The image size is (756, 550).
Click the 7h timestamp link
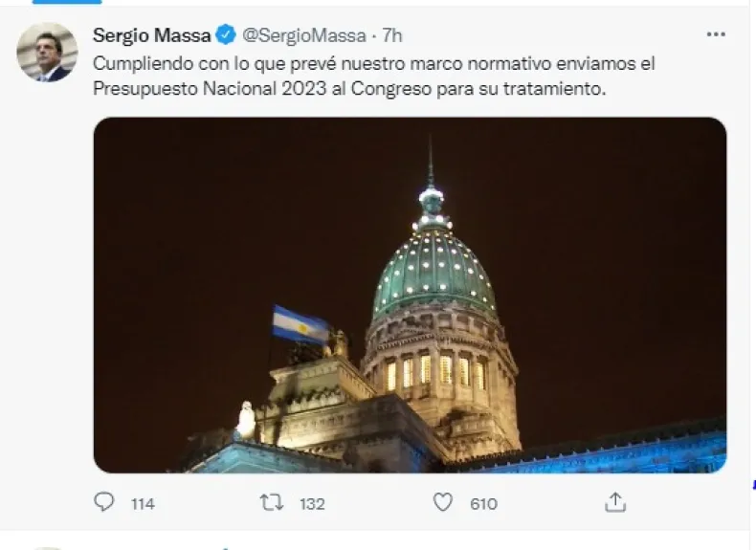click(x=392, y=35)
